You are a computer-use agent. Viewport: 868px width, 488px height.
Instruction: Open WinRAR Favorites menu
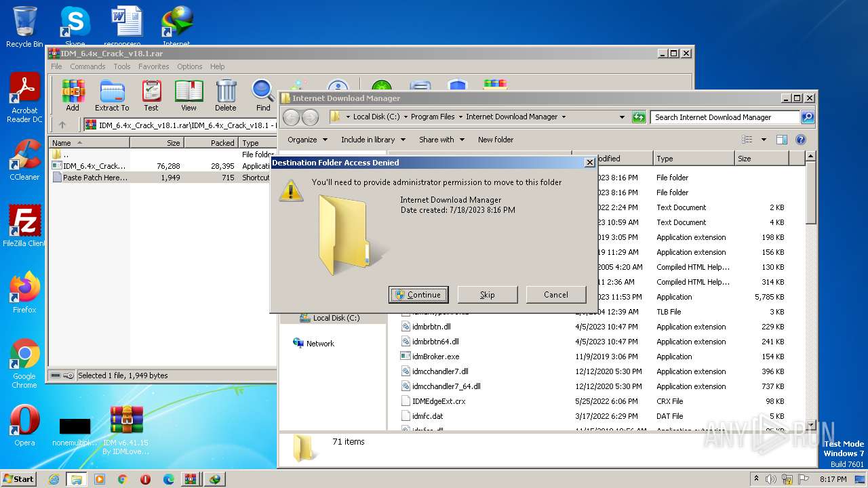154,66
